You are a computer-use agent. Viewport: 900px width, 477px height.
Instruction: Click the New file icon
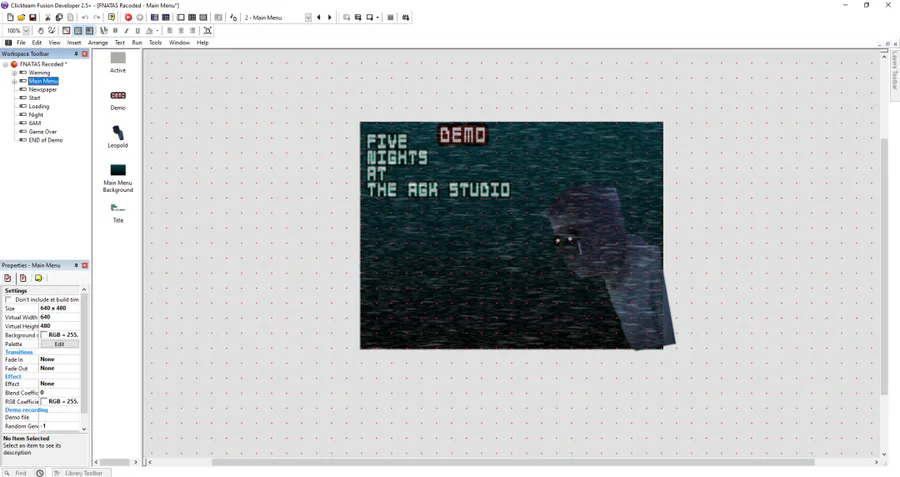pos(10,17)
